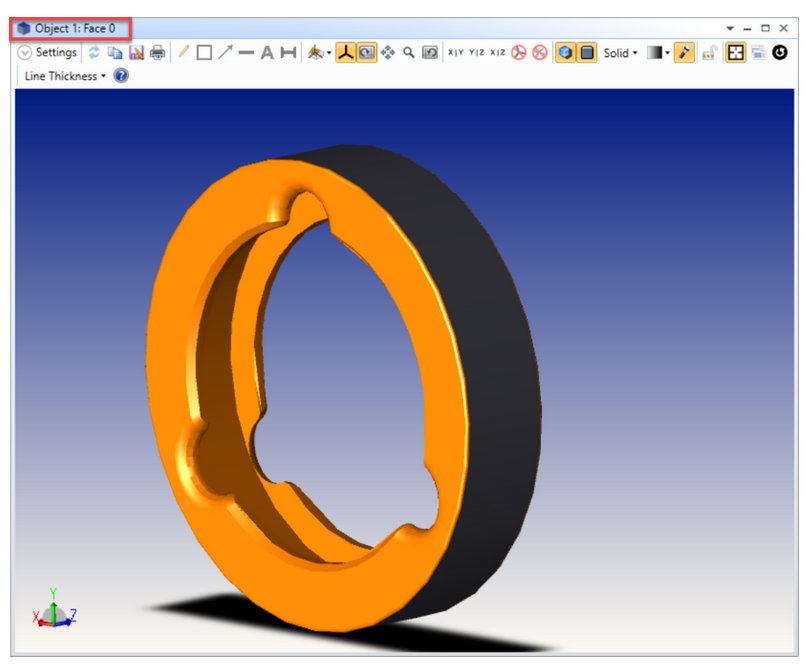This screenshot has width=805, height=670.
Task: Click the Copy to clipboard icon
Action: (x=115, y=53)
